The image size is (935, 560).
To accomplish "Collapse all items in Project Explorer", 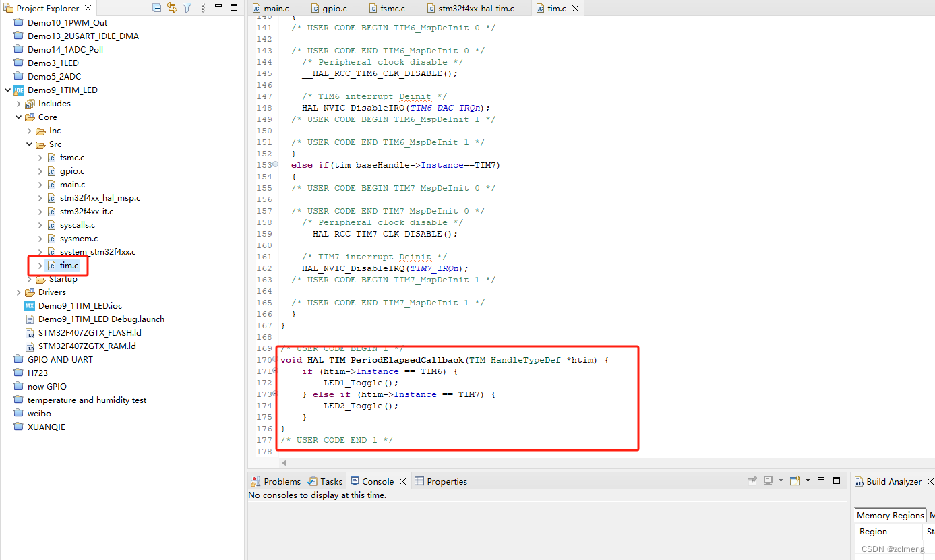I will tap(156, 7).
